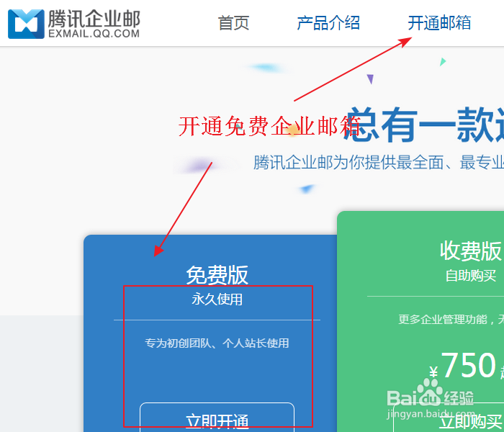
Task: Click the 立即购买 button in paid plan
Action: [x=449, y=417]
